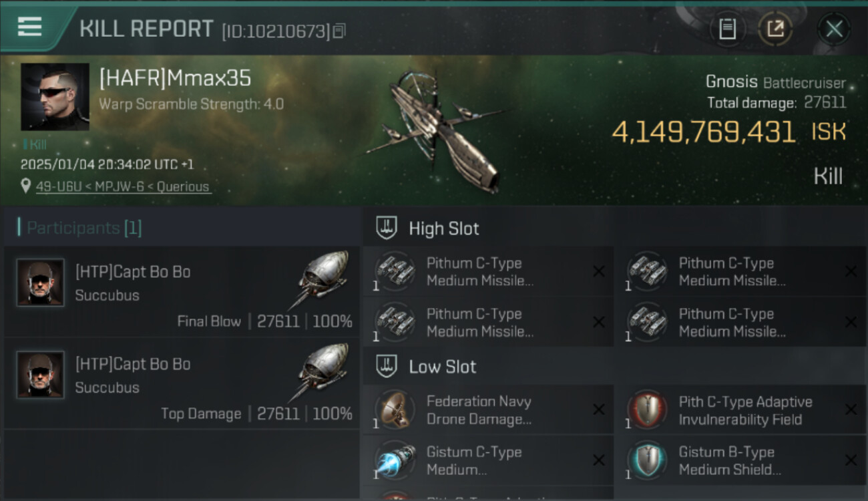Select the first Pithum C-Type Medium Missile module
Screen dimensions: 868x501
(x=488, y=272)
